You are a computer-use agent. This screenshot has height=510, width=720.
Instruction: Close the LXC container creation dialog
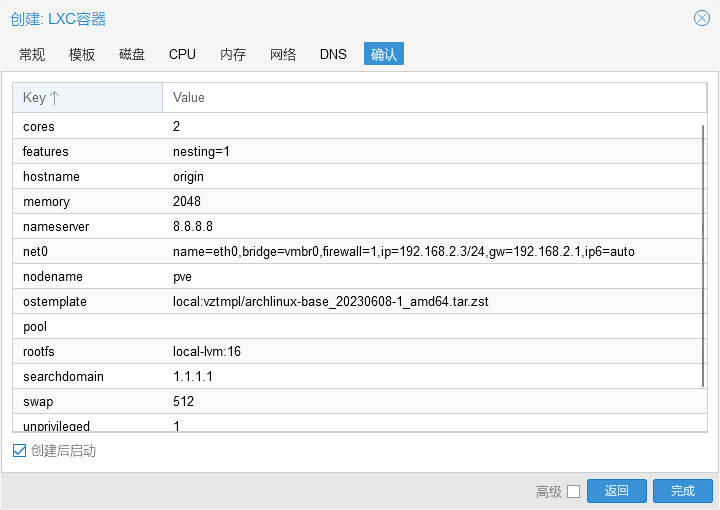[702, 18]
